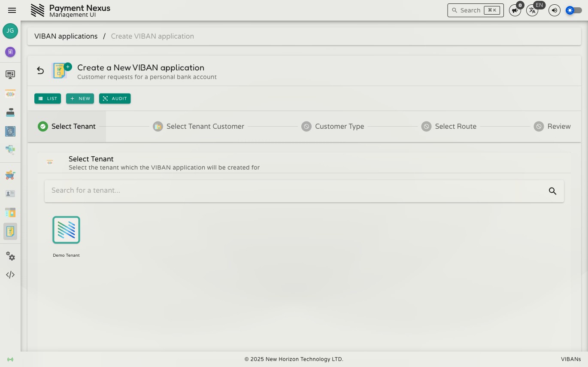588x367 pixels.
Task: Click the AUDIT button
Action: pos(115,98)
